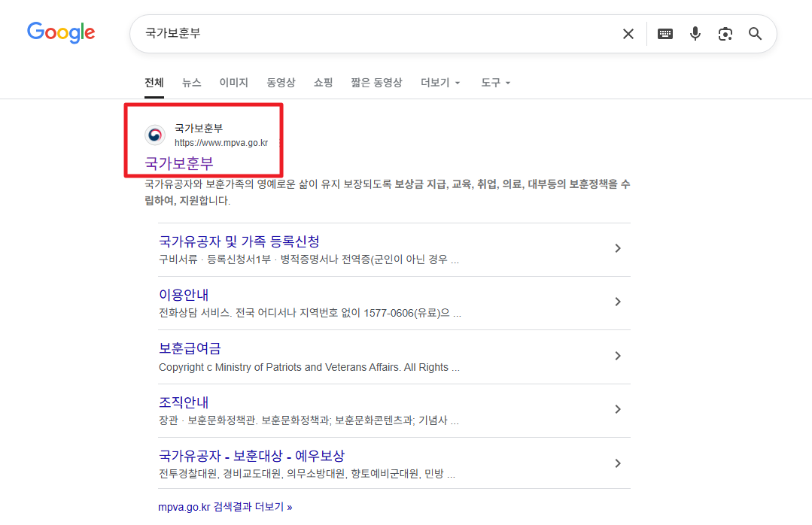
Task: Open Google Lens camera search
Action: coord(725,33)
